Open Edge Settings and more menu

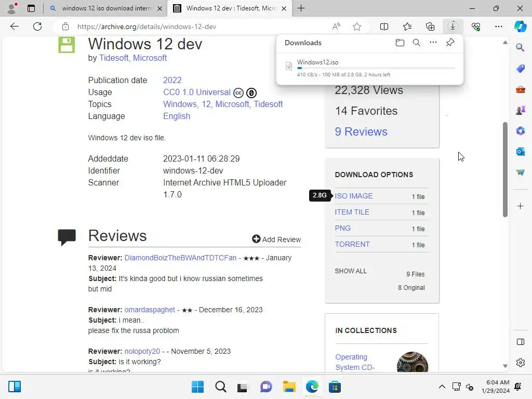(498, 26)
